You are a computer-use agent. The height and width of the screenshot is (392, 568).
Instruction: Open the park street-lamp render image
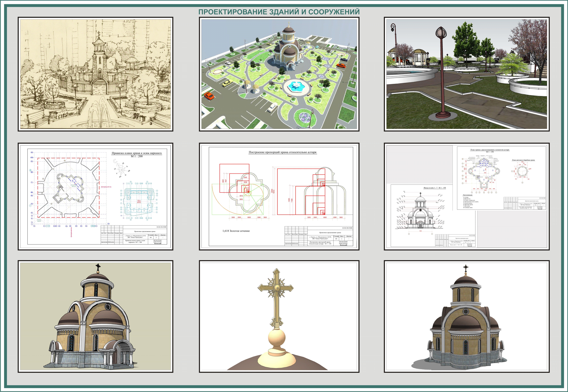[x=467, y=74]
